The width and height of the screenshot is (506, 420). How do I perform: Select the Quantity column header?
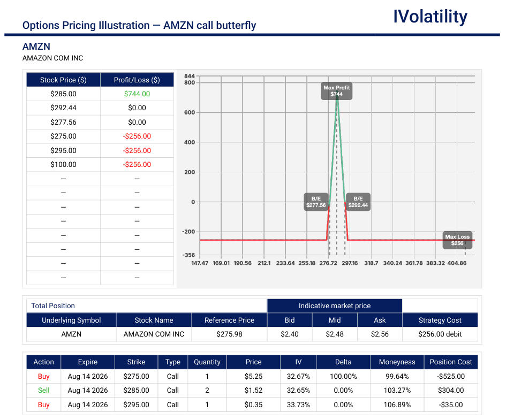pyautogui.click(x=207, y=362)
